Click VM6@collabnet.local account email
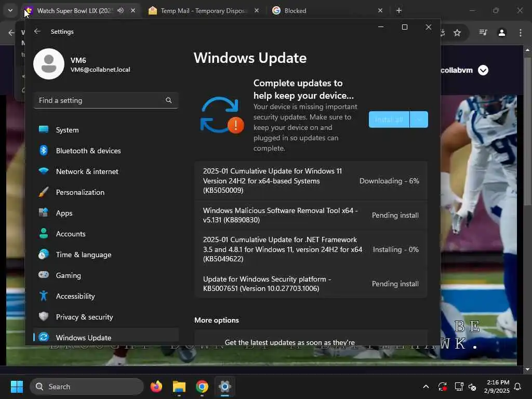 (x=100, y=70)
